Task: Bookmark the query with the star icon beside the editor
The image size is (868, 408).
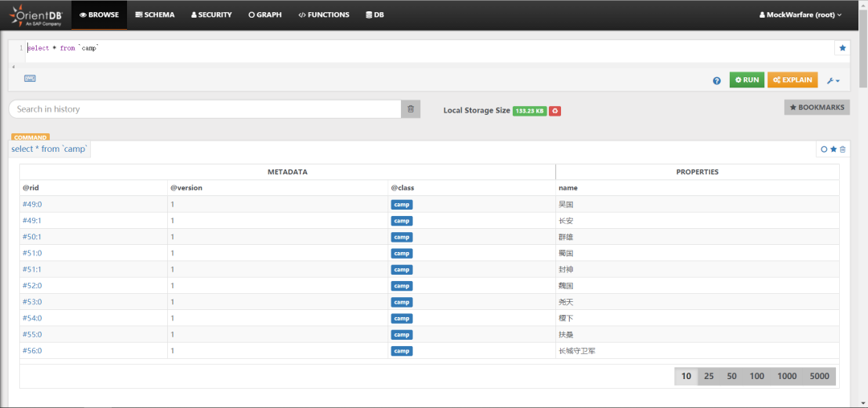Action: click(x=842, y=48)
